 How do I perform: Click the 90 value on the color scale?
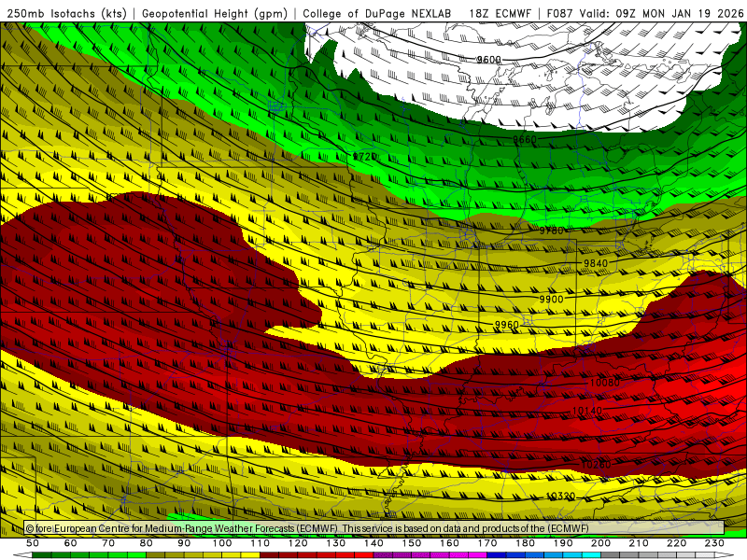[184, 543]
